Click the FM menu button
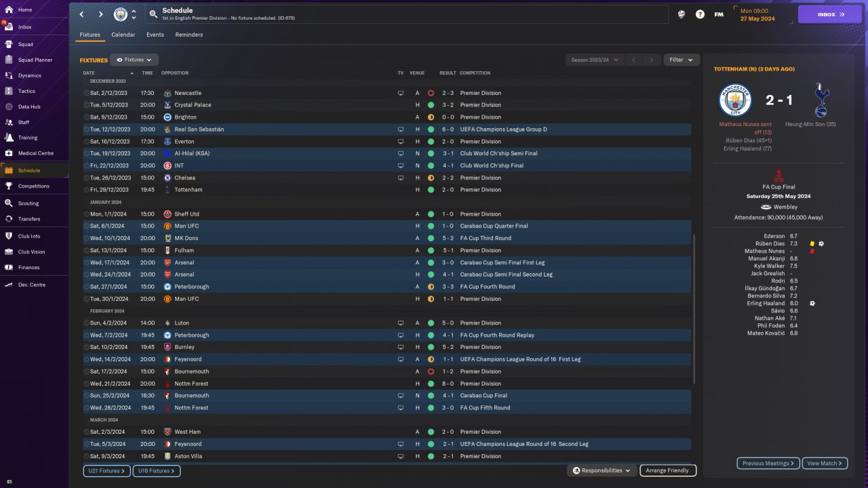The width and height of the screenshot is (868, 488). pyautogui.click(x=719, y=14)
